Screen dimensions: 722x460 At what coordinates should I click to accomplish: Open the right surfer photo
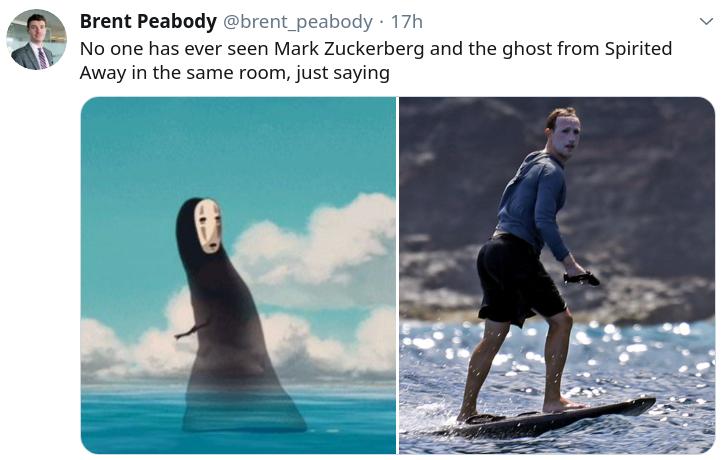[557, 275]
